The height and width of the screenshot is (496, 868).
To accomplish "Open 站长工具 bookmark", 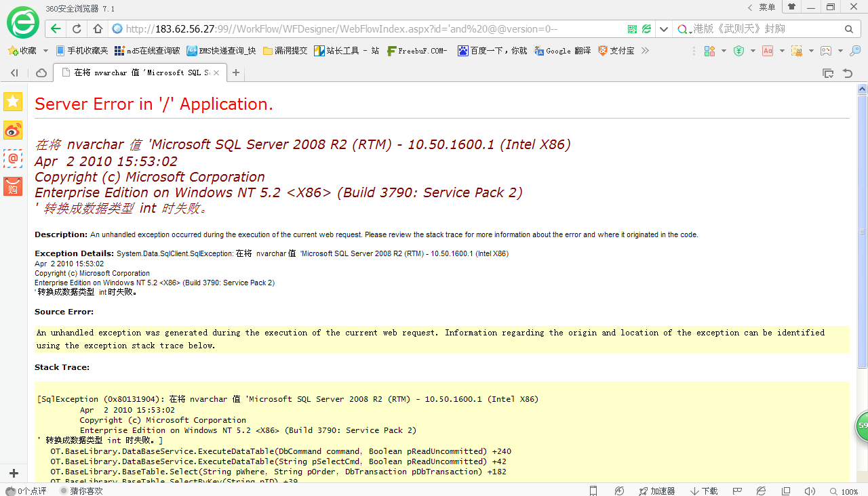I will click(x=346, y=51).
